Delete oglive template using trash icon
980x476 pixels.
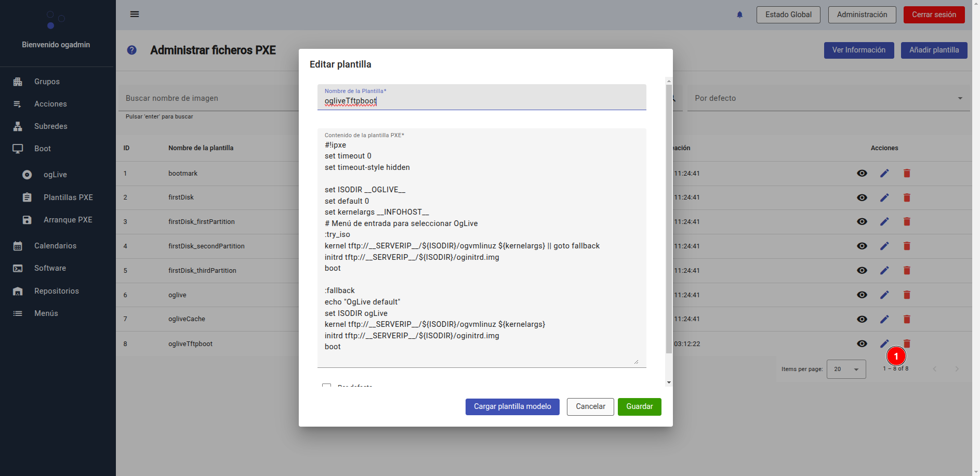pyautogui.click(x=907, y=295)
